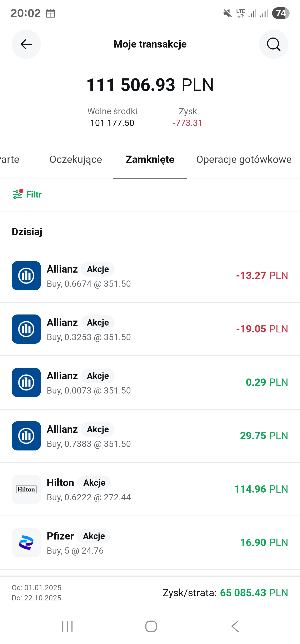This screenshot has width=300, height=644.
Task: Open Allianz trade with 29.75 PLN profit
Action: tap(150, 436)
